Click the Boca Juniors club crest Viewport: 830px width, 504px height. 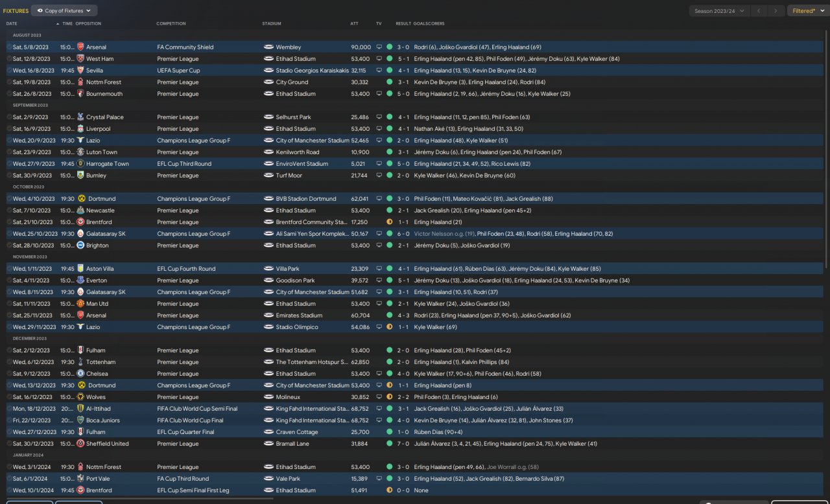pos(80,420)
